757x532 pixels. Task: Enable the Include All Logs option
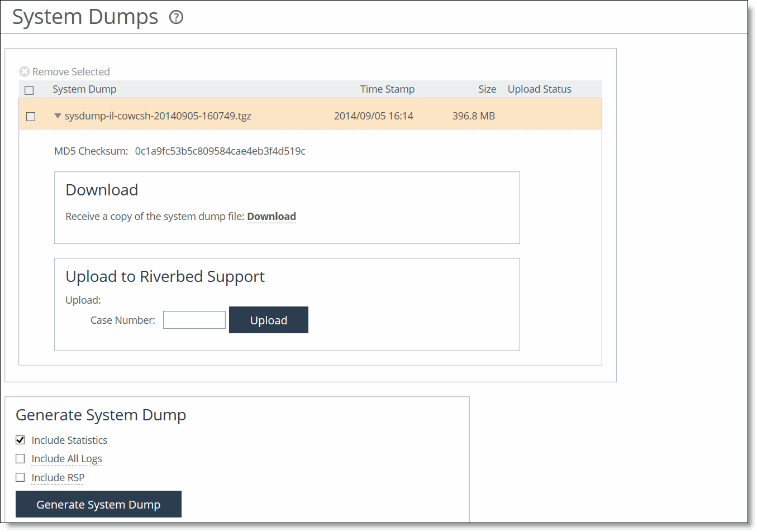tap(20, 458)
